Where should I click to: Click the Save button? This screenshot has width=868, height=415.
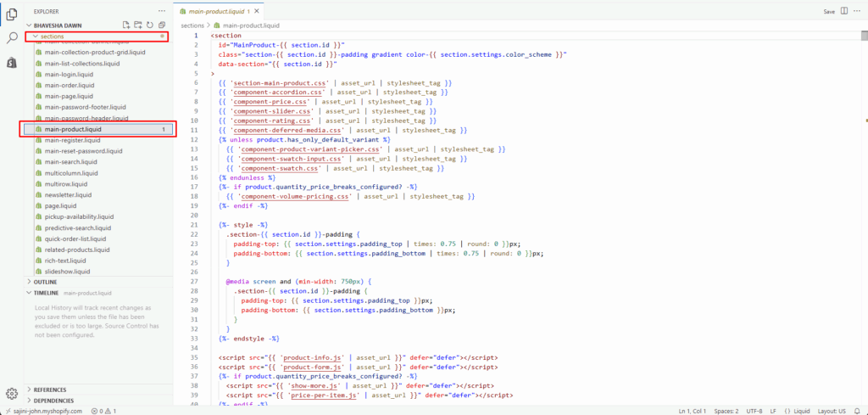click(829, 12)
